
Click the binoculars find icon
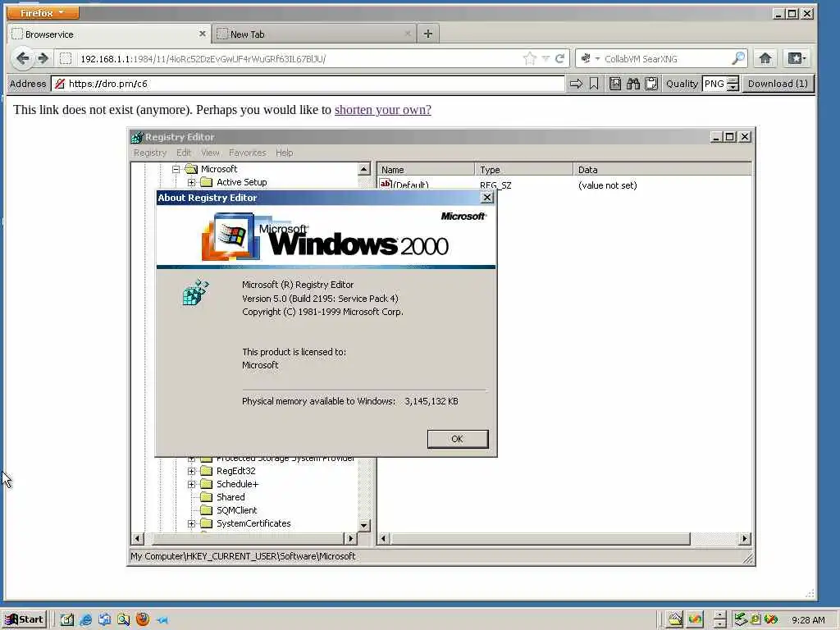pos(633,84)
